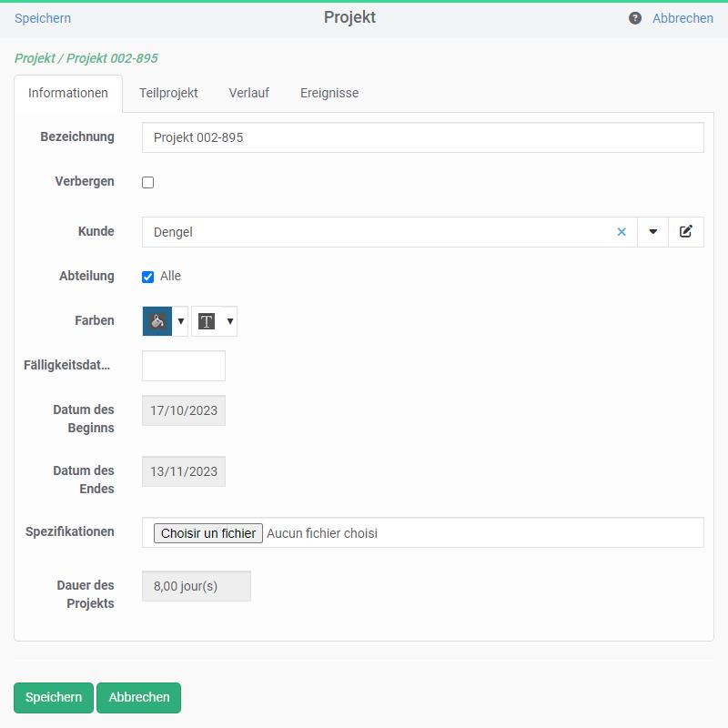Viewport: 728px width, 728px height.
Task: Click the text color T icon
Action: click(x=207, y=321)
